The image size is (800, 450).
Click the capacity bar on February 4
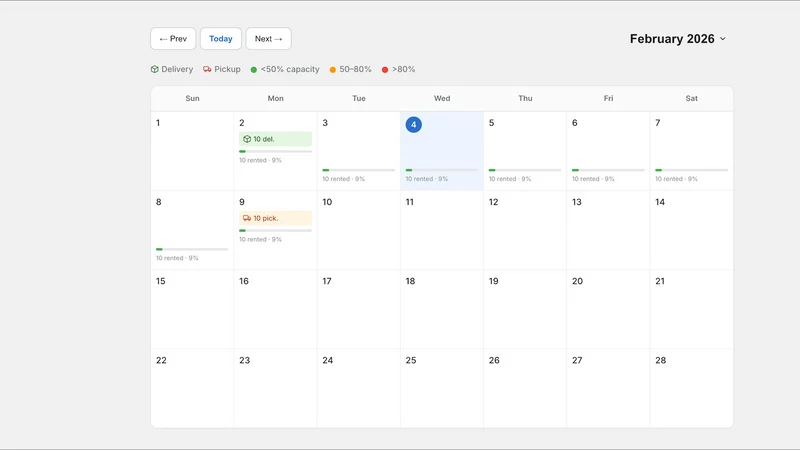442,170
